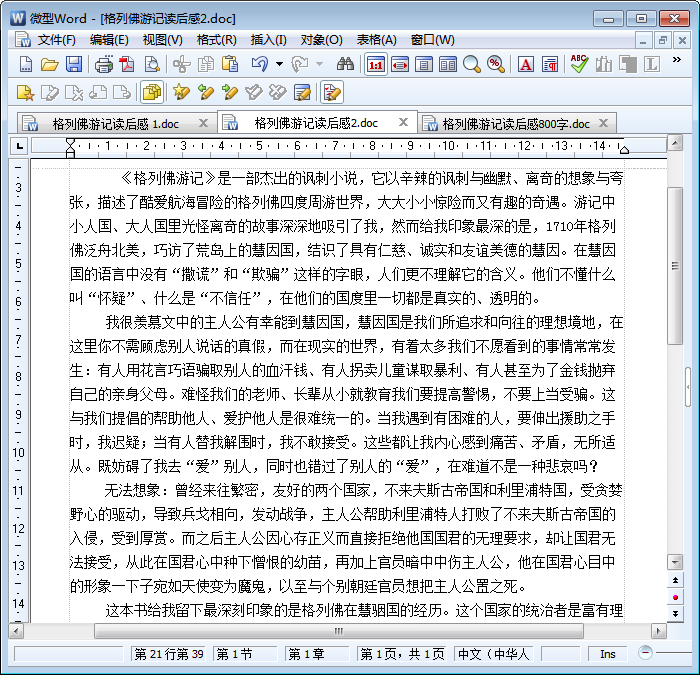Click the Redo icon
This screenshot has height=675, width=700.
tap(300, 65)
